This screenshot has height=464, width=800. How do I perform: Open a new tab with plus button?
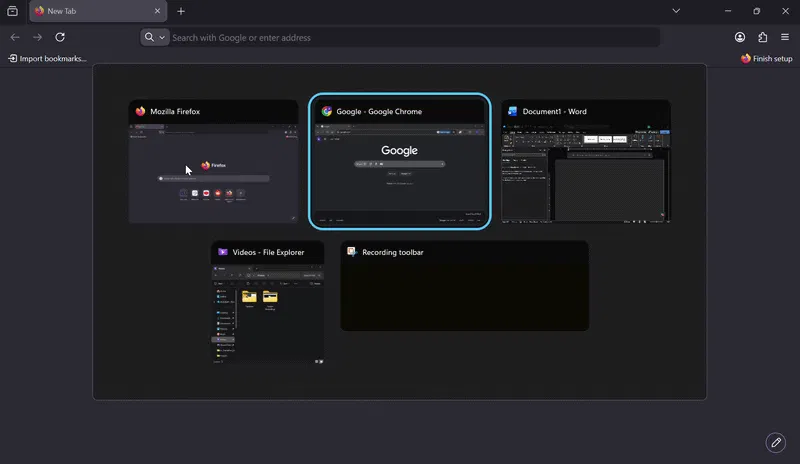click(181, 11)
